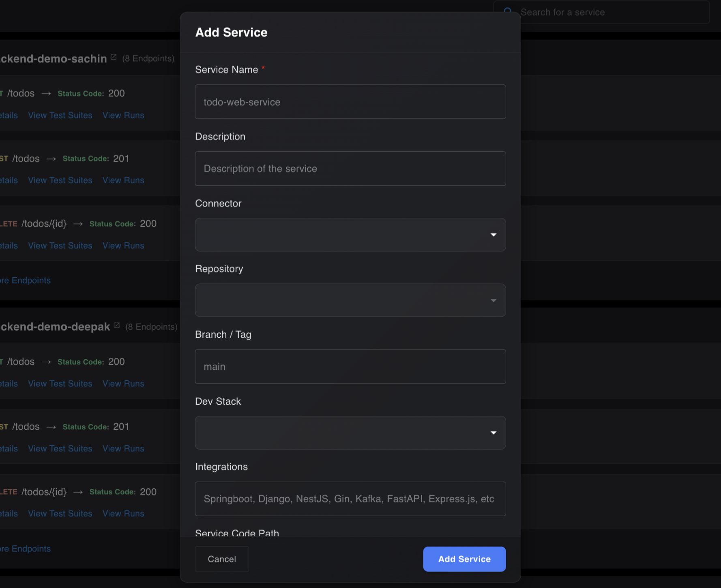Open View Runs for sachin's 201 /todos

coord(123,180)
